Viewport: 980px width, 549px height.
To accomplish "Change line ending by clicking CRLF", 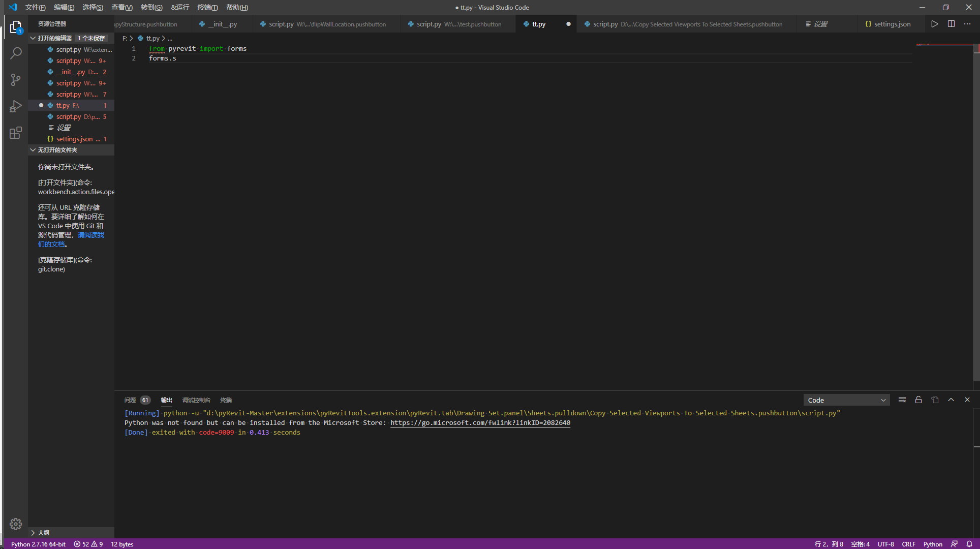I will coord(908,544).
